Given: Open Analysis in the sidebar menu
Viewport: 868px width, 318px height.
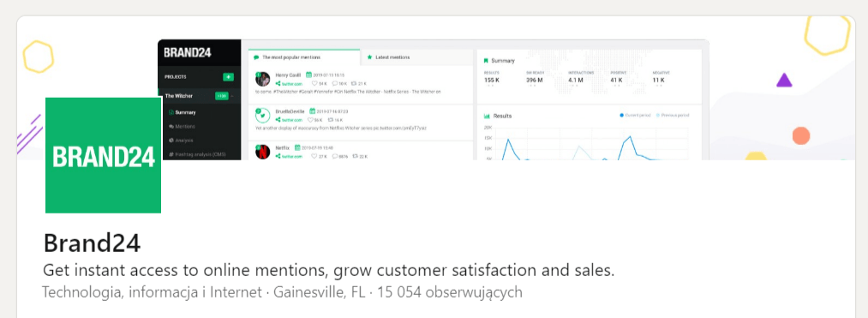Looking at the screenshot, I should [x=181, y=141].
